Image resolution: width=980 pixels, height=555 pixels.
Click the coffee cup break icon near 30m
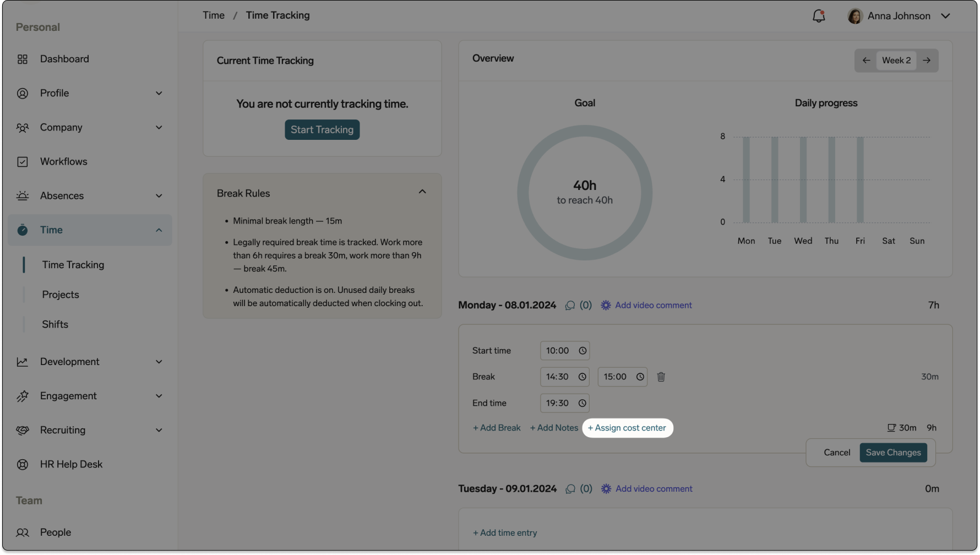click(x=890, y=428)
